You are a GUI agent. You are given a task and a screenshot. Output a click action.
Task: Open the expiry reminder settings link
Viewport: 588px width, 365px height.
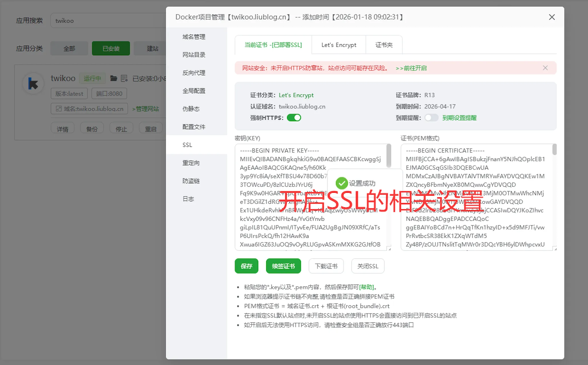[459, 118]
